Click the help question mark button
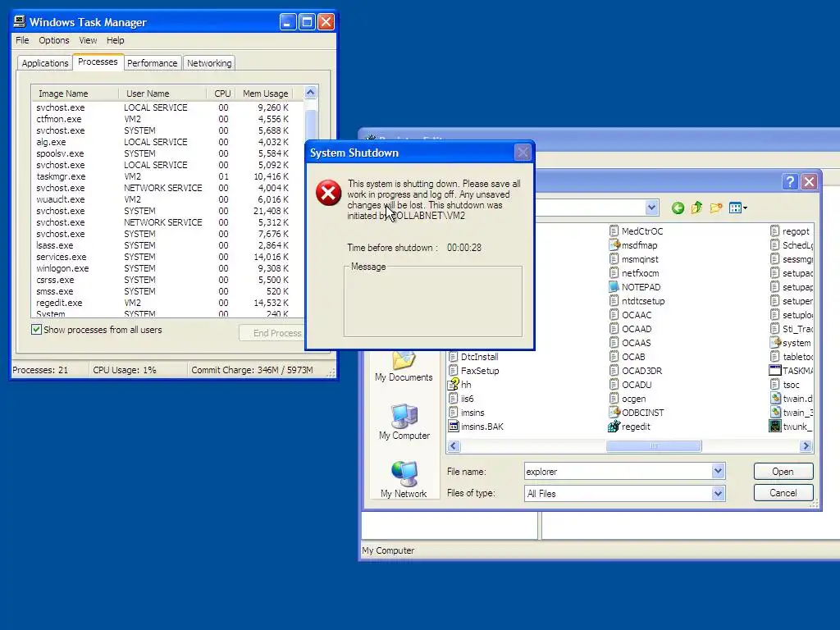The height and width of the screenshot is (630, 840). click(790, 182)
